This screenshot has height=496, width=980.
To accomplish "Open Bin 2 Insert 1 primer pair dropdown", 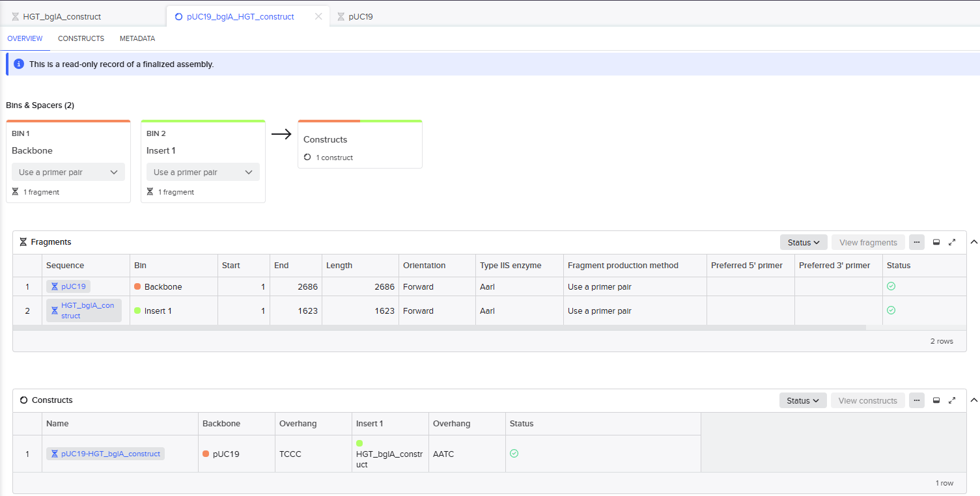I will [x=203, y=172].
